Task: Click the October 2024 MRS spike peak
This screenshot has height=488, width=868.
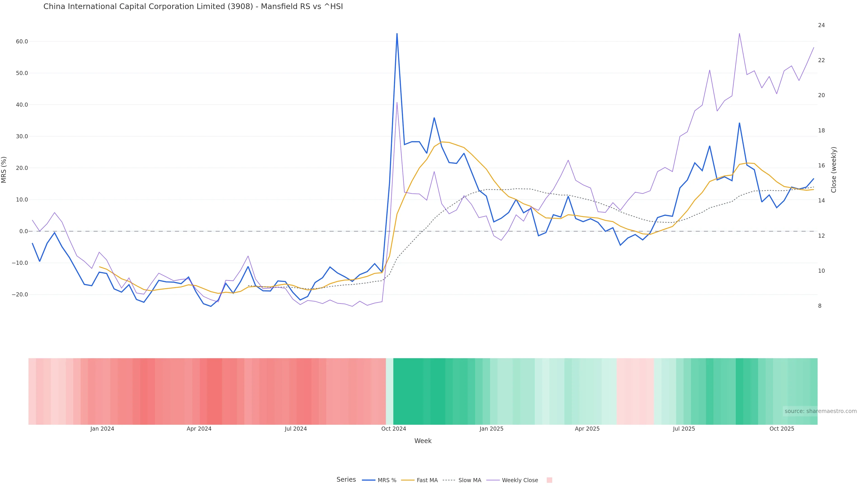Action: point(397,34)
